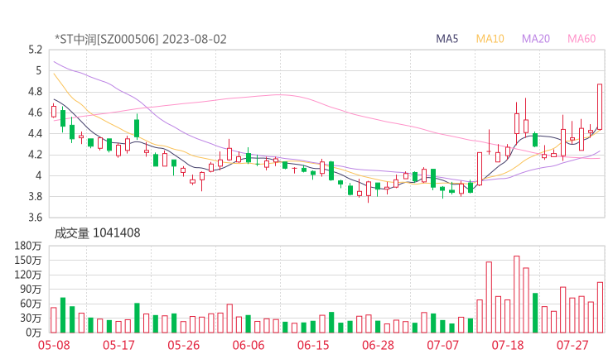Click the 120万 volume axis label
Viewport: 613px width, 364px height.
pos(28,275)
